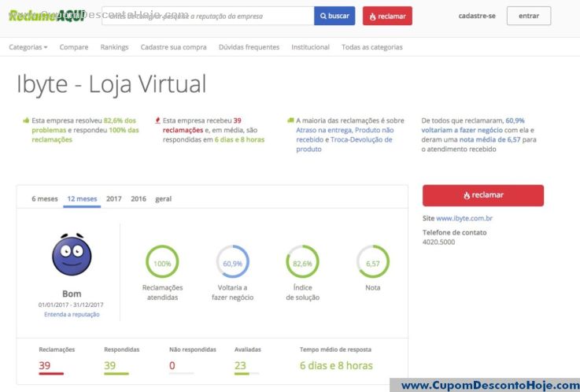Click the 6,57 Nota gauge

373,261
